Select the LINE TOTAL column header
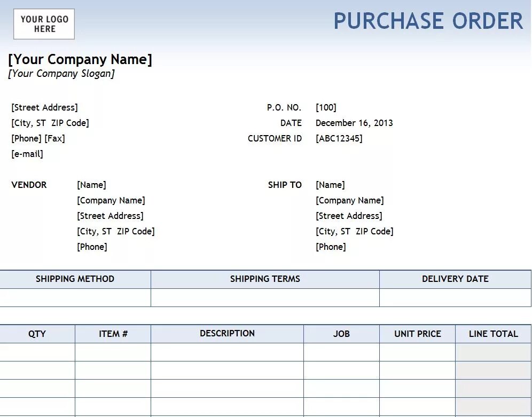 [494, 334]
